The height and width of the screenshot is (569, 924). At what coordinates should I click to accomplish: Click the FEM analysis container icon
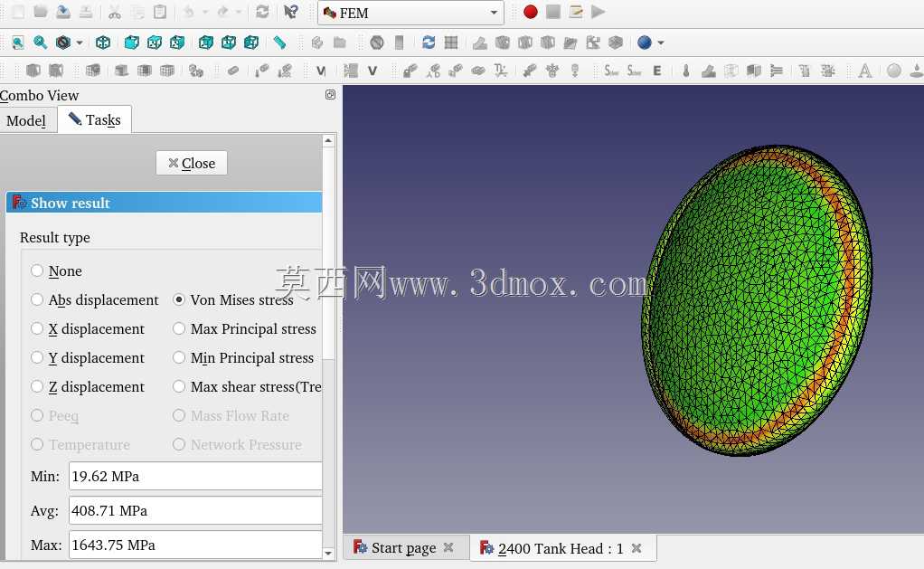click(x=33, y=71)
